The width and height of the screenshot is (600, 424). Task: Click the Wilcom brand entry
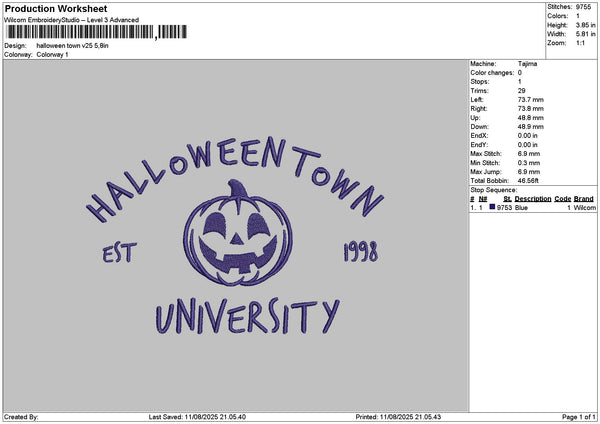pos(585,208)
